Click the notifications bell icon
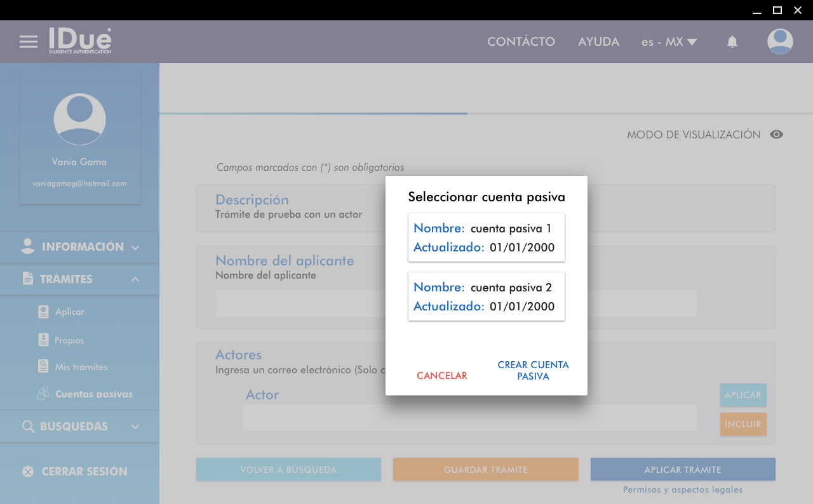 coord(732,42)
